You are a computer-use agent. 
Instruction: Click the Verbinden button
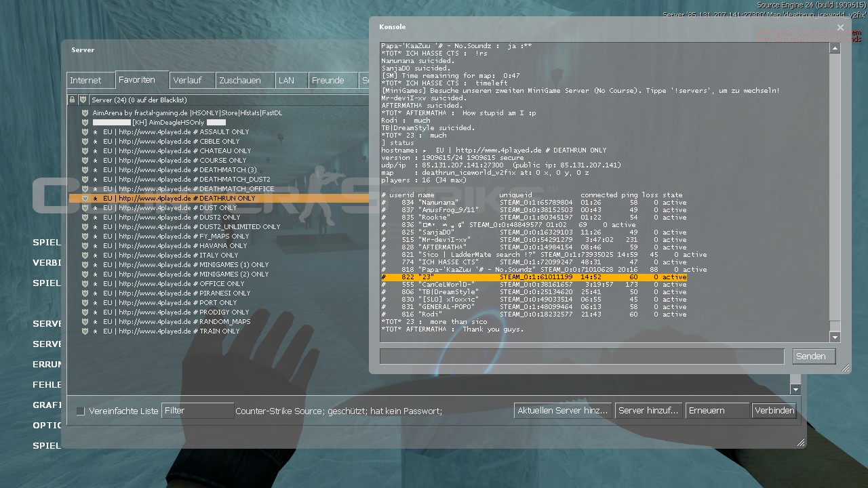[x=774, y=411]
